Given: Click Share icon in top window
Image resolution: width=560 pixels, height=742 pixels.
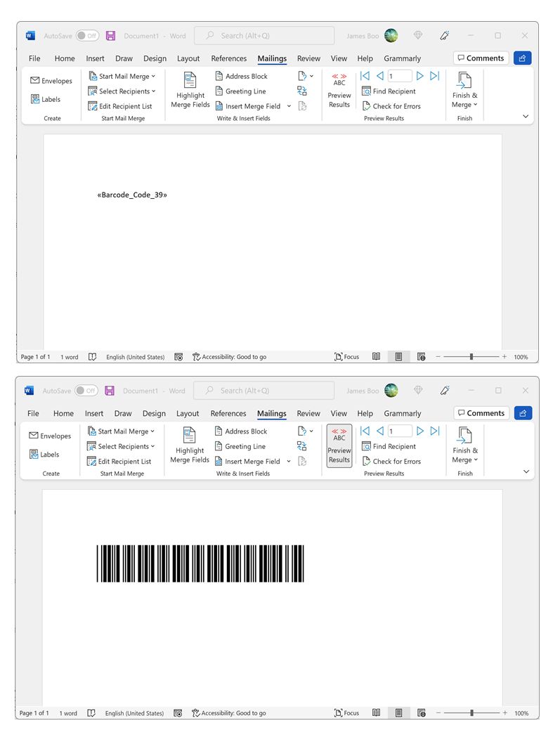Looking at the screenshot, I should [x=523, y=58].
